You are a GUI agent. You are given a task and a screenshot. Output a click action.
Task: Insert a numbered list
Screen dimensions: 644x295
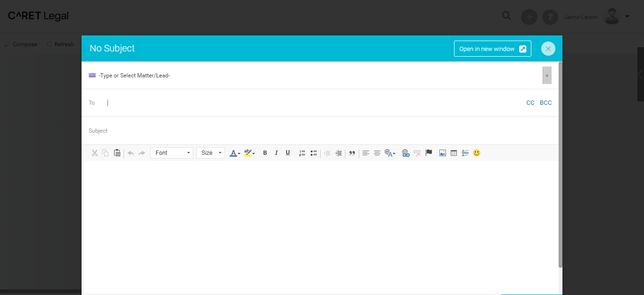coord(302,153)
